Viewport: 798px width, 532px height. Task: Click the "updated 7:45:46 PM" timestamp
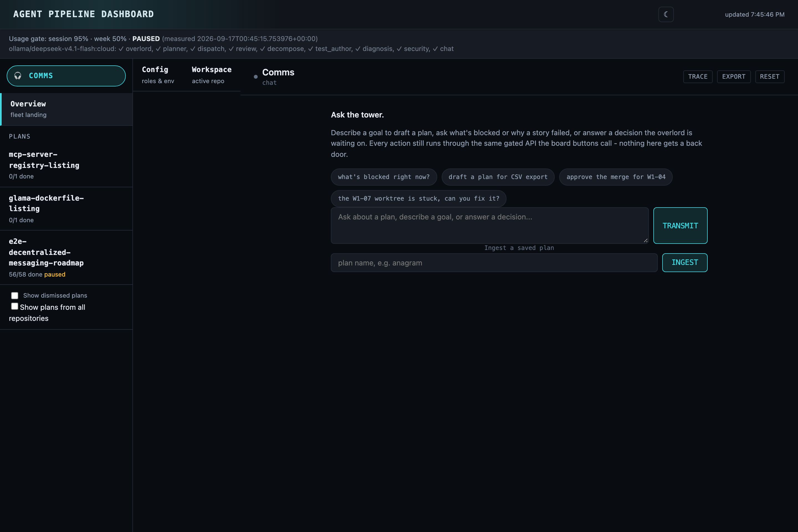[x=754, y=14]
